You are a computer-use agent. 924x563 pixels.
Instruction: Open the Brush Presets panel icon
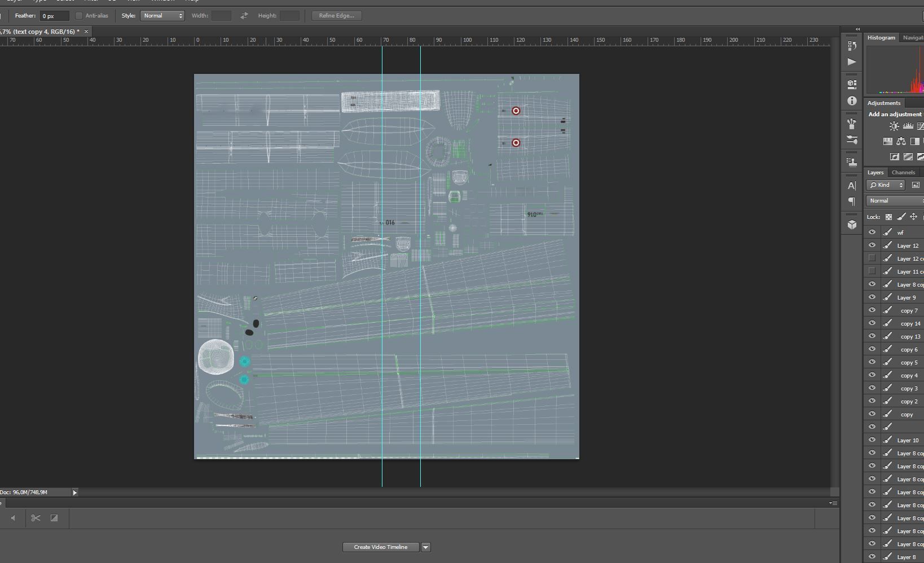(852, 124)
